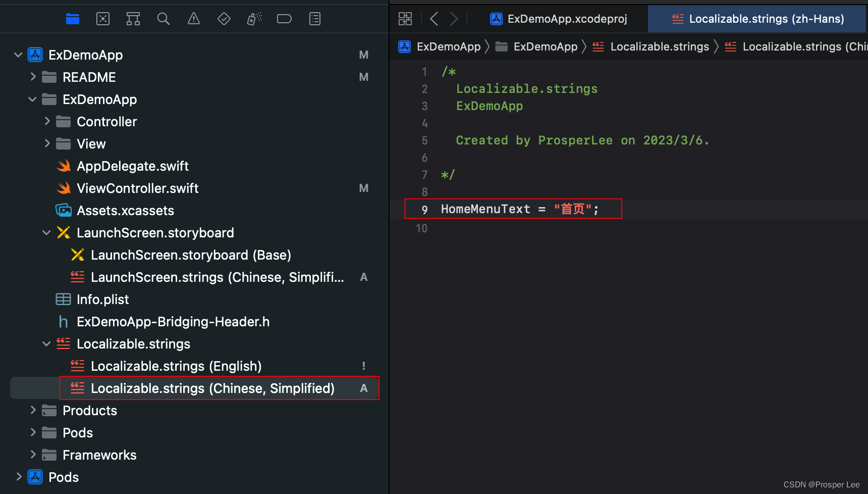Collapse the Localizable.strings group

[x=46, y=343]
